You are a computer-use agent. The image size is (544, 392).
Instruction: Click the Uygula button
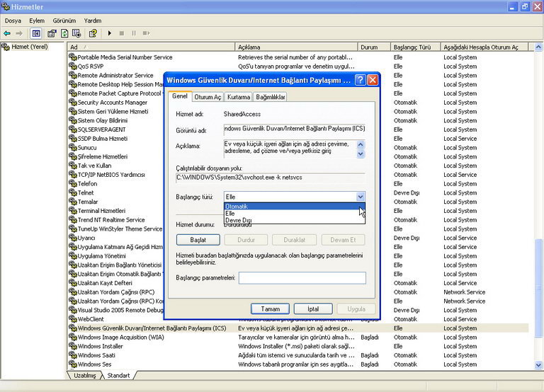(356, 309)
